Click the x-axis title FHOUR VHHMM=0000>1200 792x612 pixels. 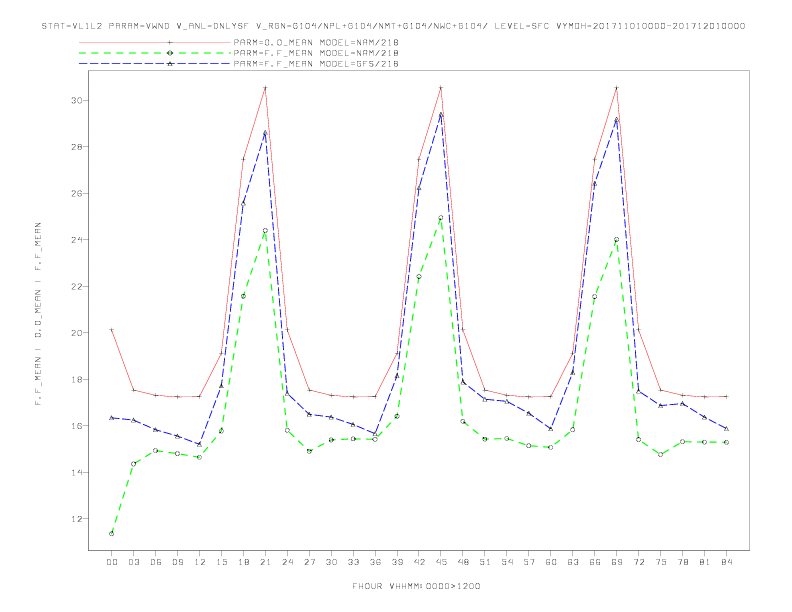tap(416, 586)
